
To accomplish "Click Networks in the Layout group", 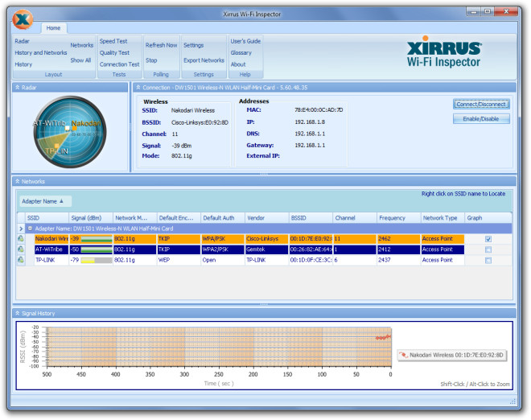I will 81,45.
